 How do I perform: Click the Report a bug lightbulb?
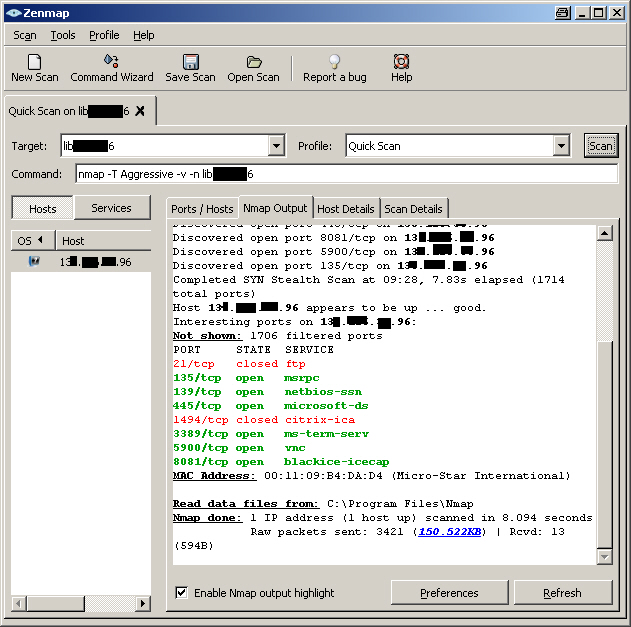pos(335,62)
